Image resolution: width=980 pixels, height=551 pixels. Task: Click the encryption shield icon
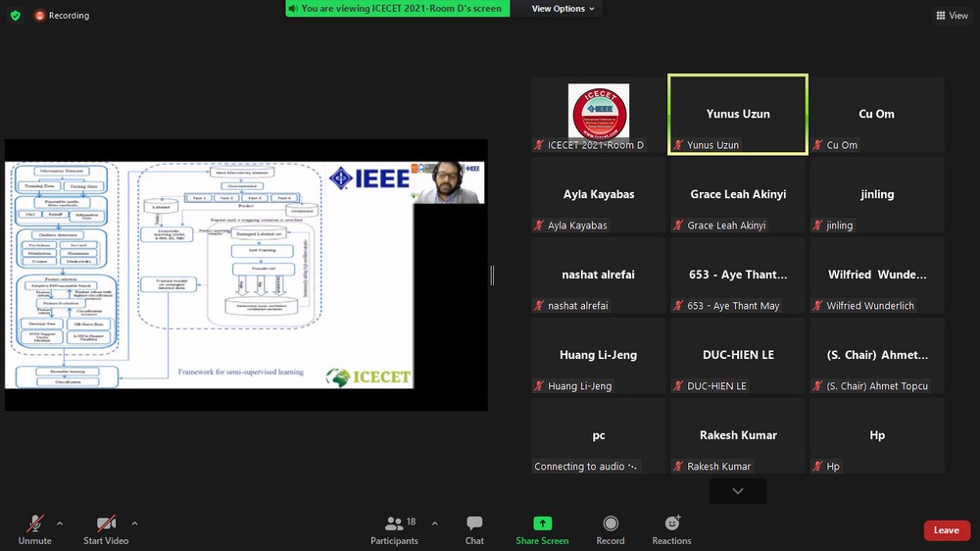15,16
